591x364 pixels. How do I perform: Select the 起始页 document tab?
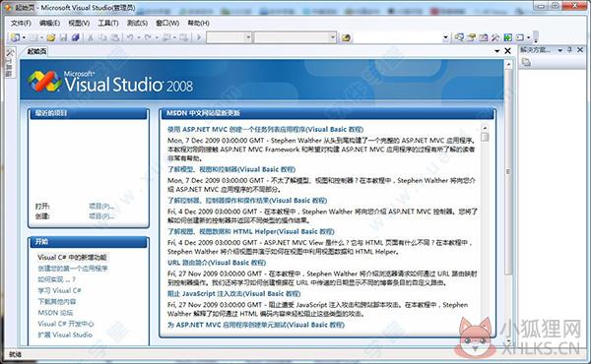click(36, 51)
